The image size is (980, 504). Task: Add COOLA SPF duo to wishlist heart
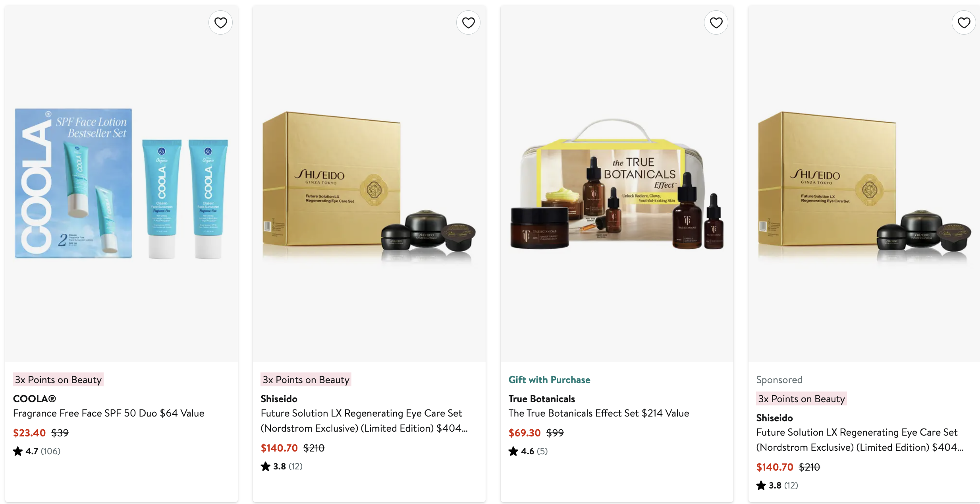click(220, 23)
